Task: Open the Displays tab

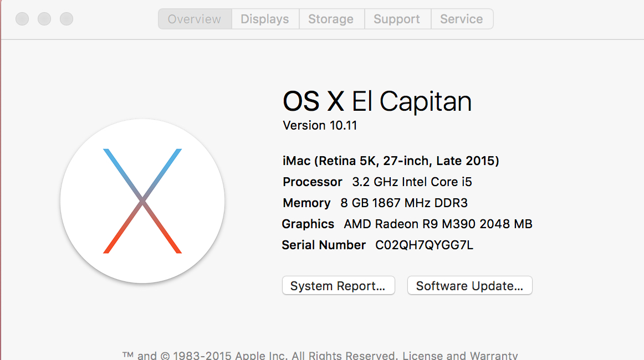Action: point(265,19)
